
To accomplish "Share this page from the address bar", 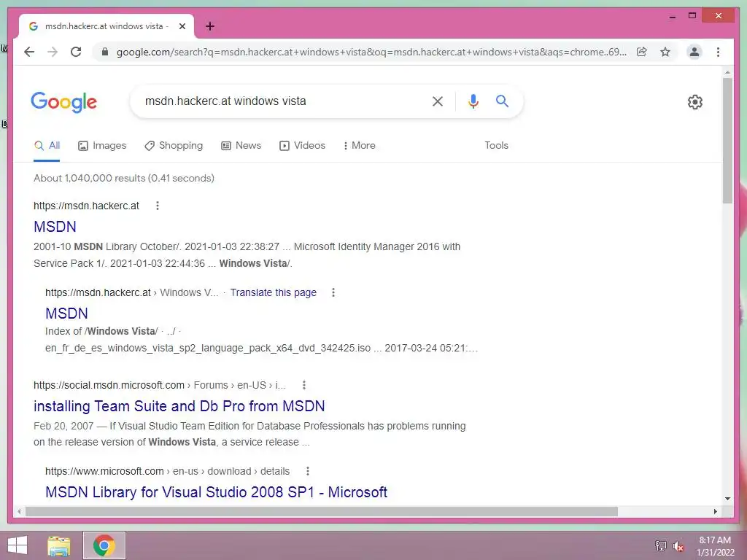I will coord(642,52).
